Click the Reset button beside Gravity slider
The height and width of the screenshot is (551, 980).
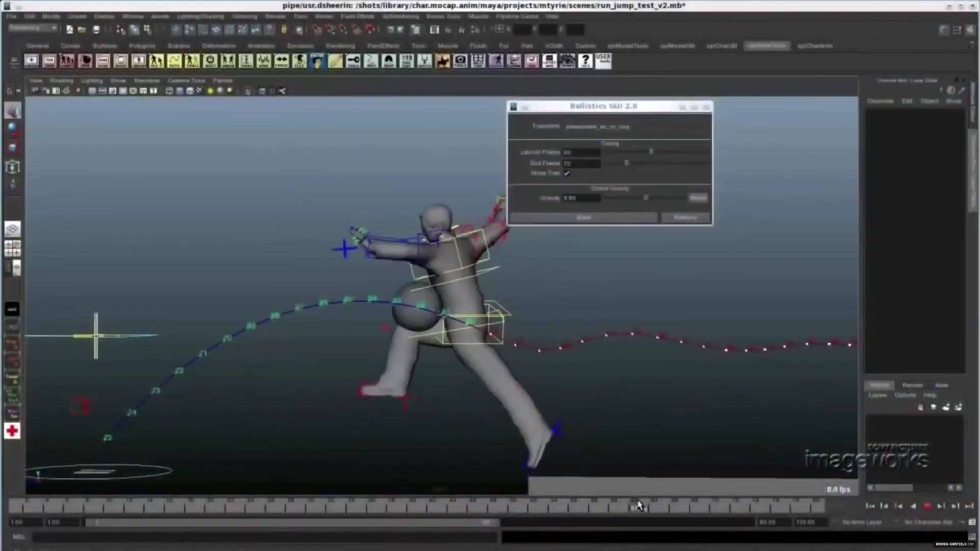click(698, 198)
